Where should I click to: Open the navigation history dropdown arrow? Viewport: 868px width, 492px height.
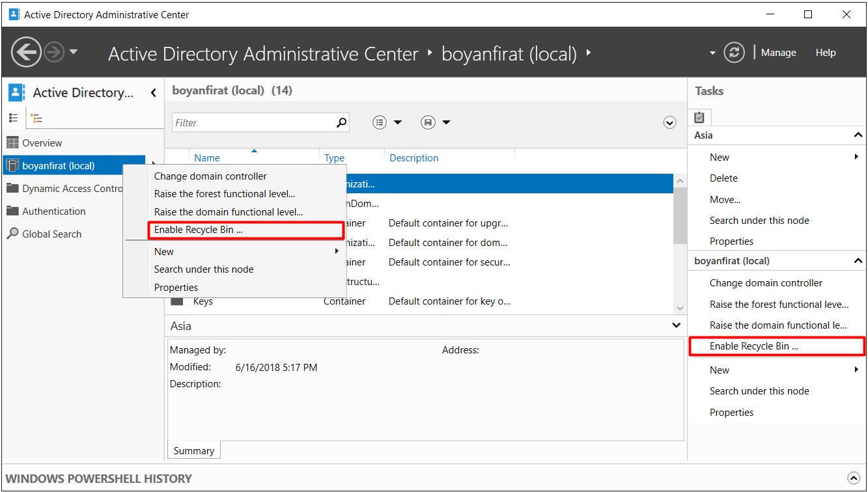[73, 52]
